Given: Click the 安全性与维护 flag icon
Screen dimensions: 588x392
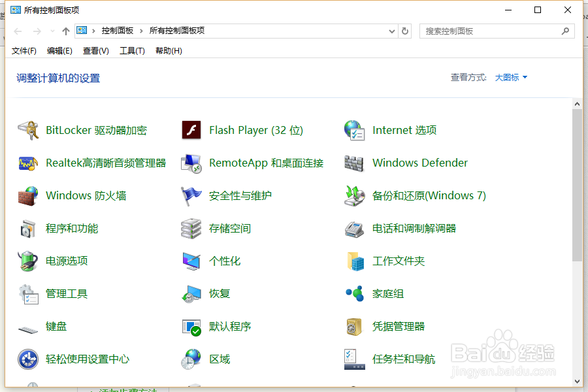Looking at the screenshot, I should [x=191, y=196].
